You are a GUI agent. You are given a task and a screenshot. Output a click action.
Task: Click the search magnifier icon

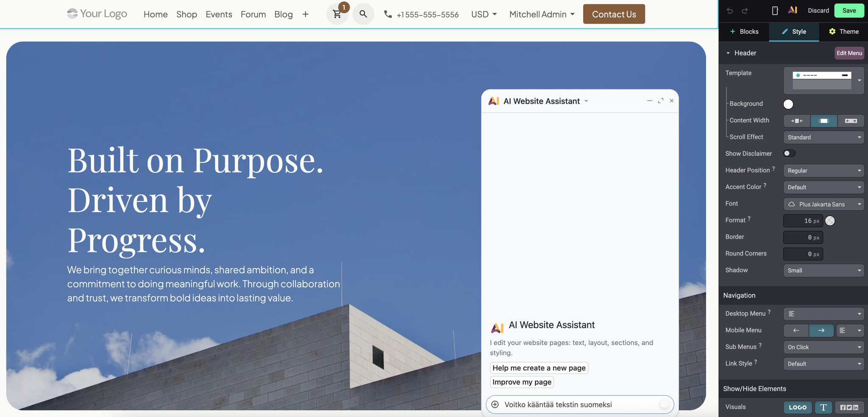click(x=363, y=14)
